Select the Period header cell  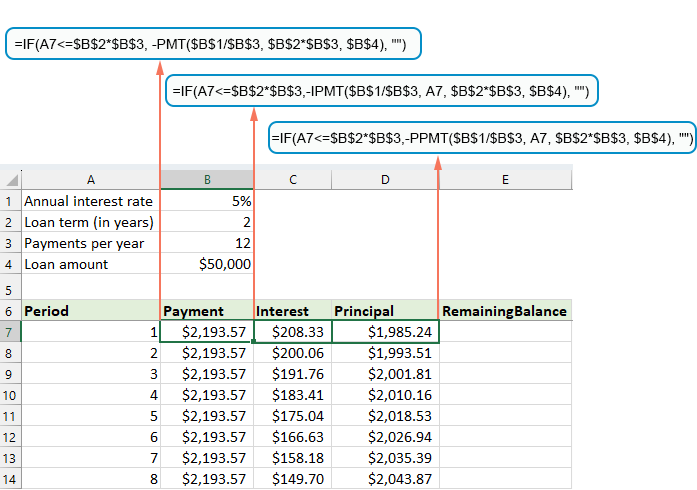91,311
